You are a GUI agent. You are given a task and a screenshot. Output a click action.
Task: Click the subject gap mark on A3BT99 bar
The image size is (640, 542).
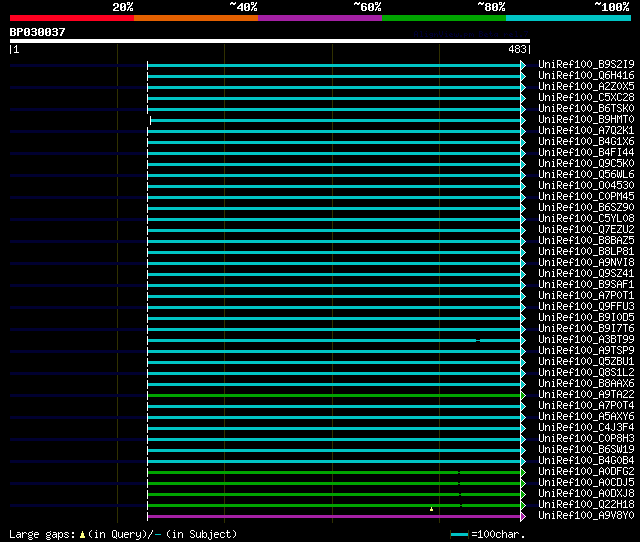(x=478, y=340)
